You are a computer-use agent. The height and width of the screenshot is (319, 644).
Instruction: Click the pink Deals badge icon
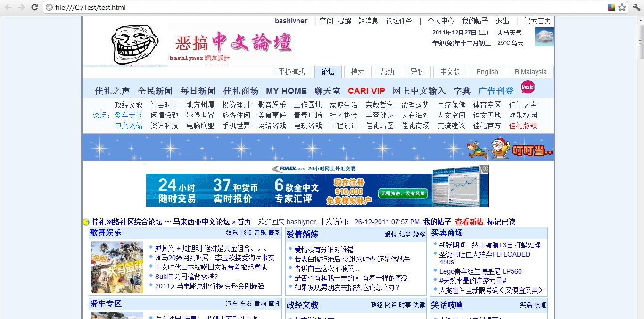[528, 87]
